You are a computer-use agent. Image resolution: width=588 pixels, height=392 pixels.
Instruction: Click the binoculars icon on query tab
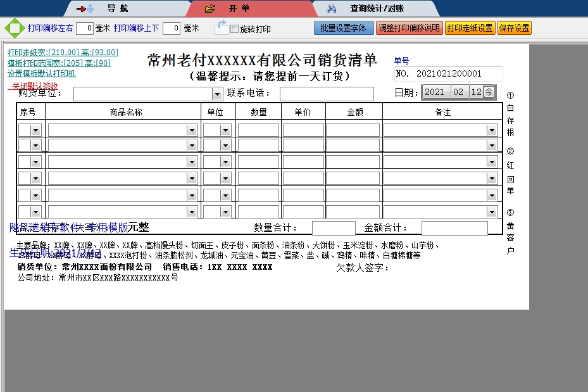[331, 9]
